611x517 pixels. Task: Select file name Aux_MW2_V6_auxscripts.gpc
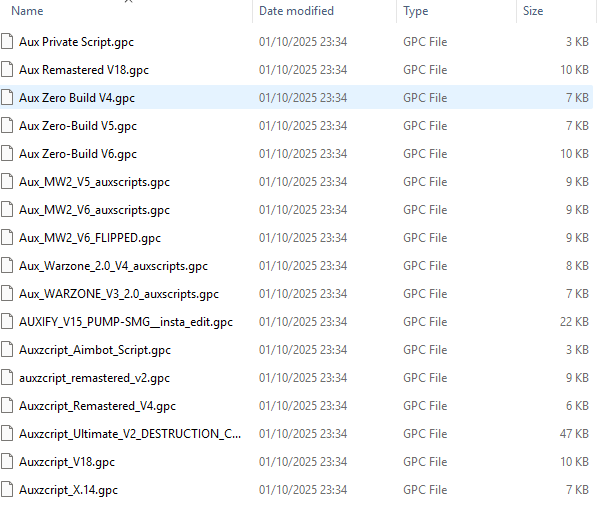[x=94, y=210]
